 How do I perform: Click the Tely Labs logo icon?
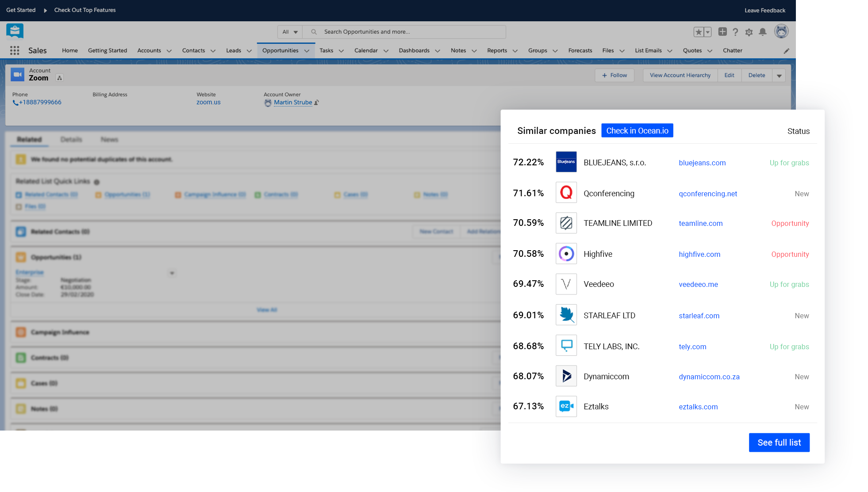[566, 346]
